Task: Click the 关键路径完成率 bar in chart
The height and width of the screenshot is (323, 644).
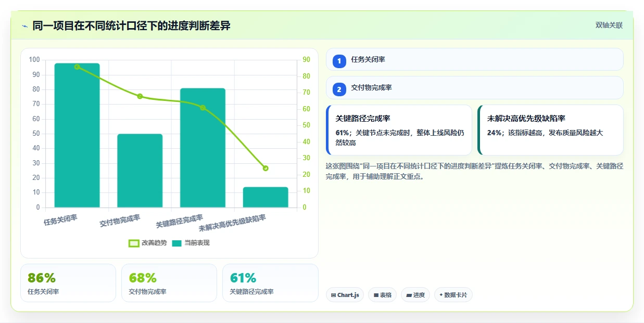Action: pos(203,148)
